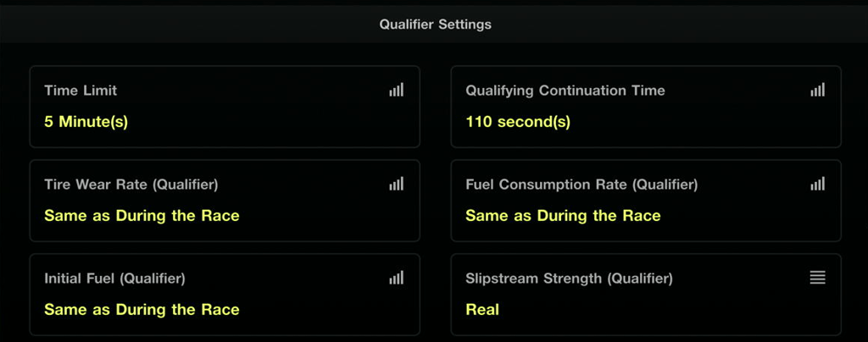
Task: Click the 5 Minute(s) value
Action: 86,122
